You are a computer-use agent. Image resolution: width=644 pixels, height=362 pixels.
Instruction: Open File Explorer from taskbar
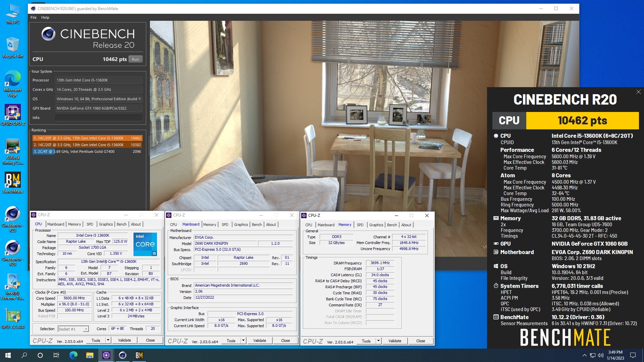pos(90,355)
